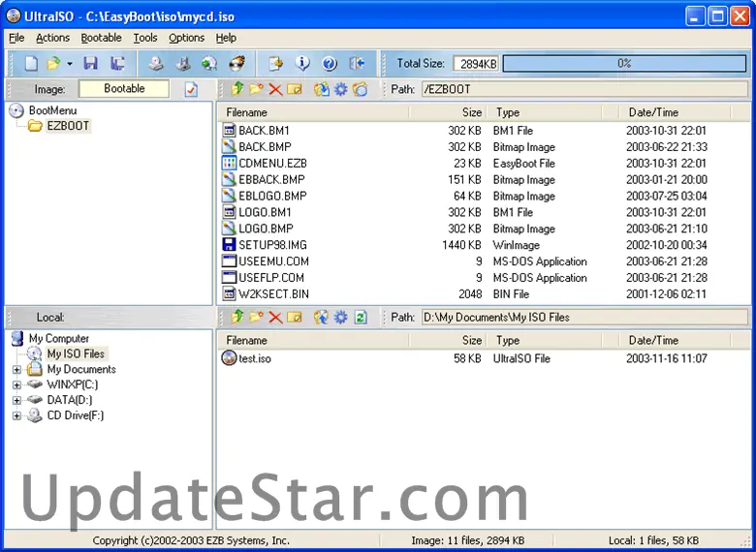Select the CDMENU.EZB file
This screenshot has height=552, width=756.
click(x=273, y=164)
